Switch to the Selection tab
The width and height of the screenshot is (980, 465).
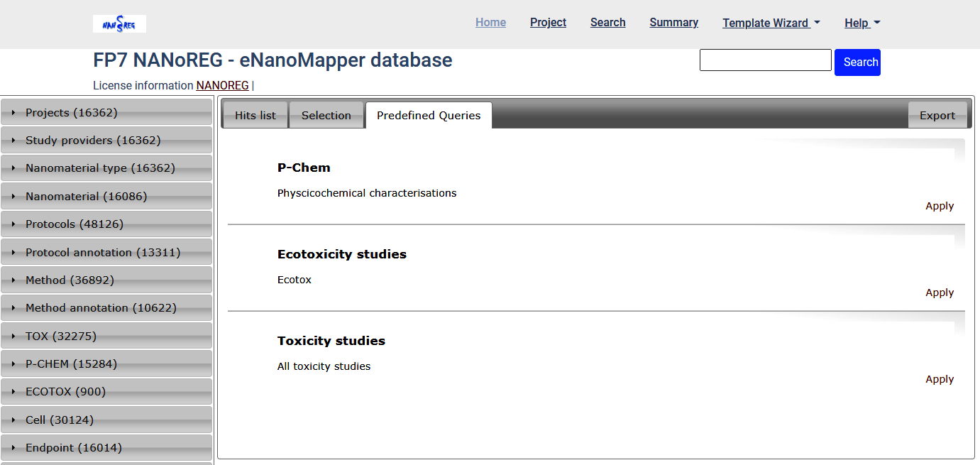(326, 116)
